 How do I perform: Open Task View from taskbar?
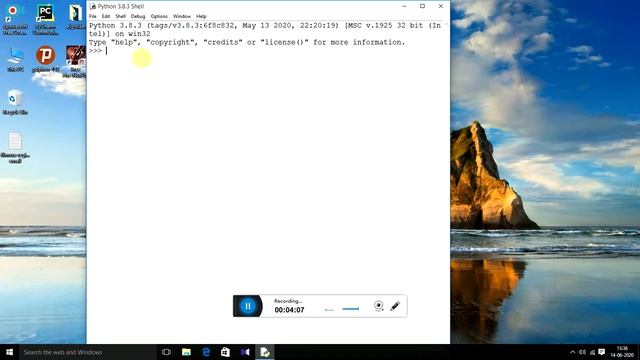166,352
